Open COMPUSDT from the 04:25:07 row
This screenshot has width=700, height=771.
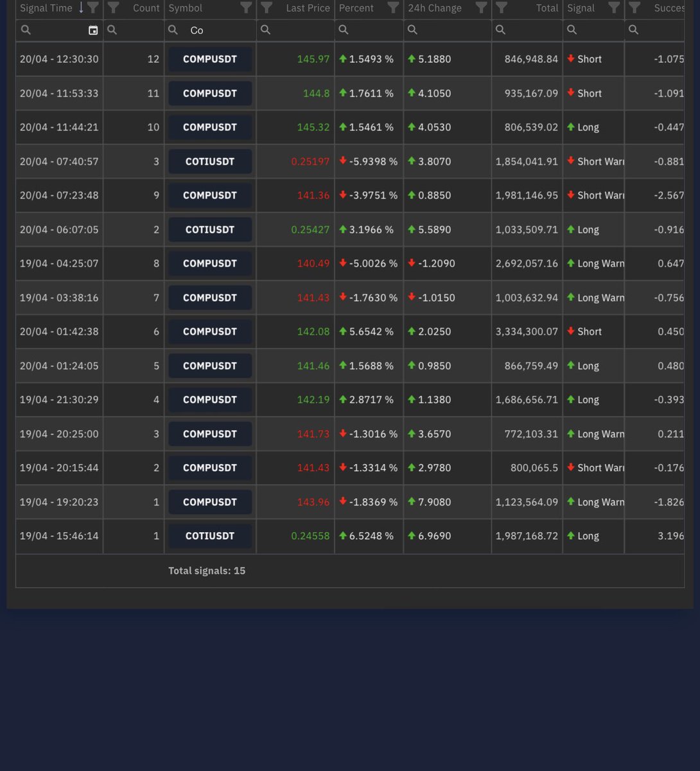click(210, 263)
